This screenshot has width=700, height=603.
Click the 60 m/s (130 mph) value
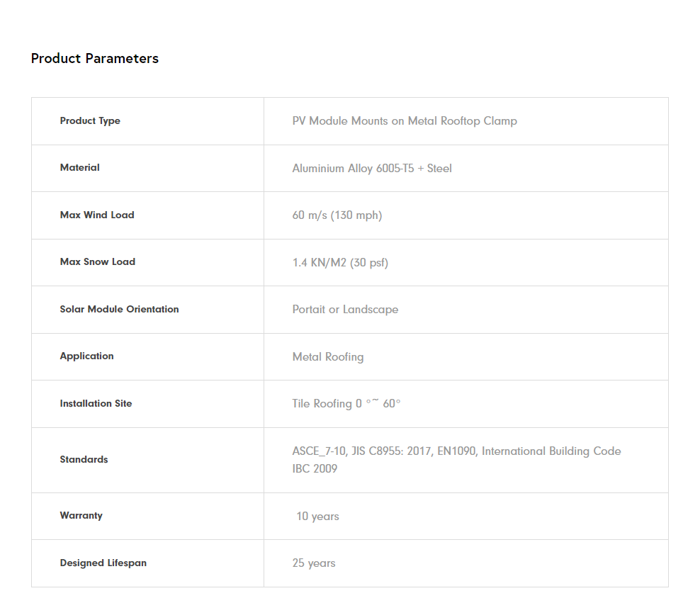337,215
